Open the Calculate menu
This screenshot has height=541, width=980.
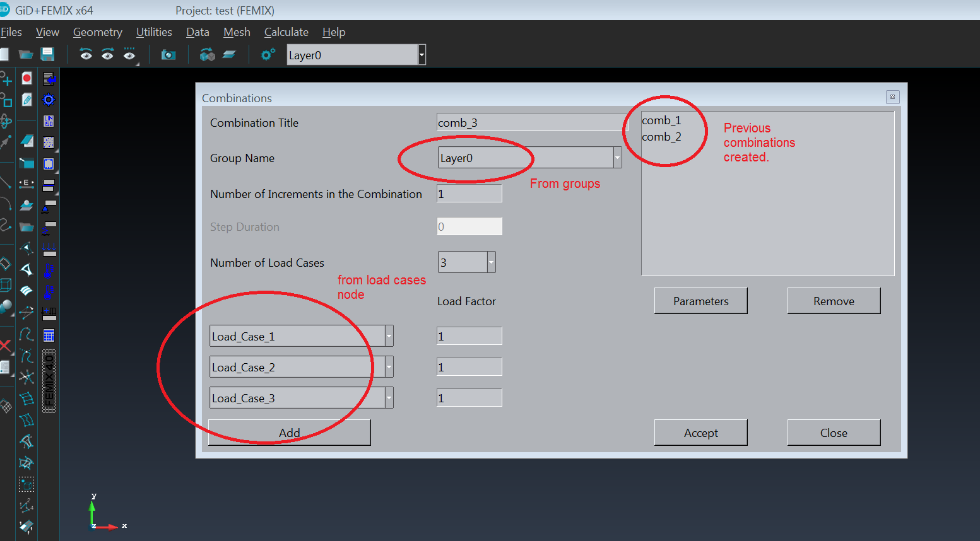pyautogui.click(x=286, y=32)
